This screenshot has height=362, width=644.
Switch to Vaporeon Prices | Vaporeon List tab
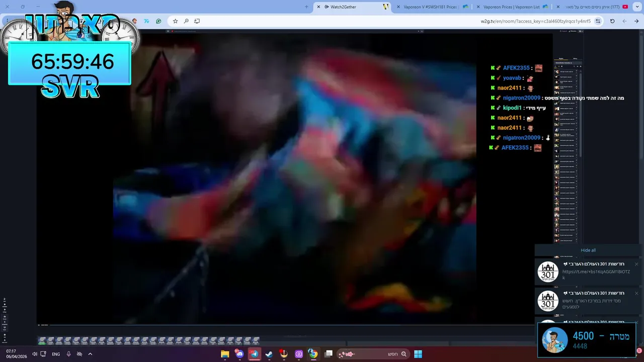[512, 7]
